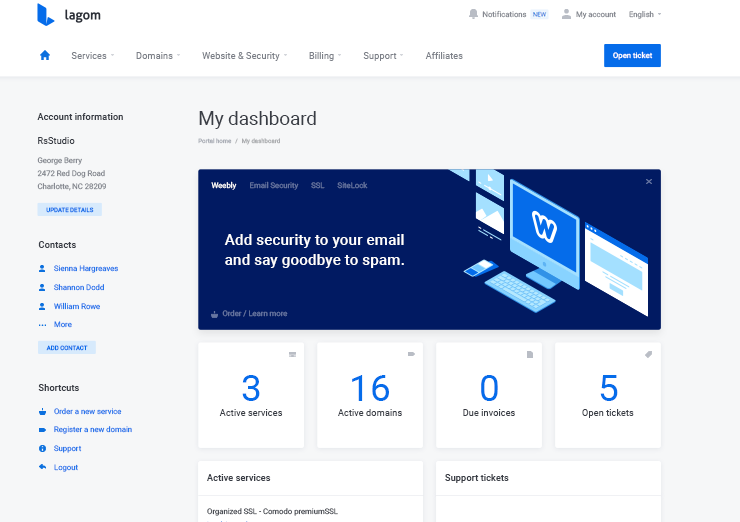Open the 16 Active domains tile
The height and width of the screenshot is (522, 740).
(370, 396)
